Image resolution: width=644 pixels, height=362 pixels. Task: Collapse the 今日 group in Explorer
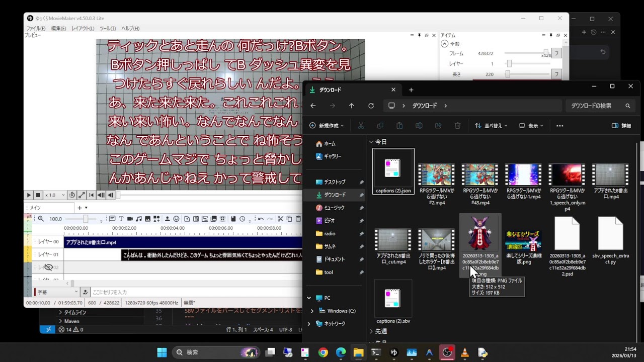[x=371, y=142]
